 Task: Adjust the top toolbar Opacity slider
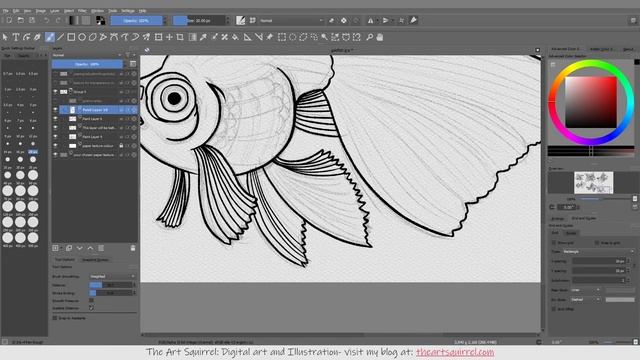[x=136, y=20]
